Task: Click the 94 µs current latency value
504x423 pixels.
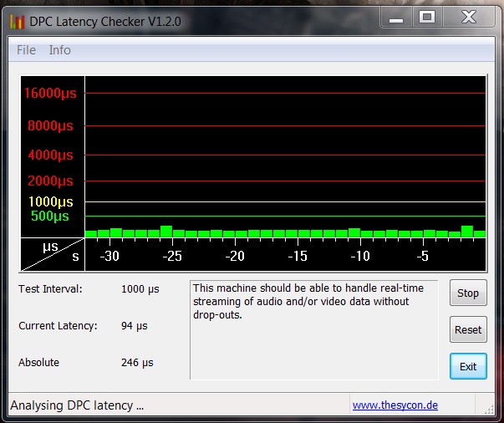Action: (x=135, y=326)
